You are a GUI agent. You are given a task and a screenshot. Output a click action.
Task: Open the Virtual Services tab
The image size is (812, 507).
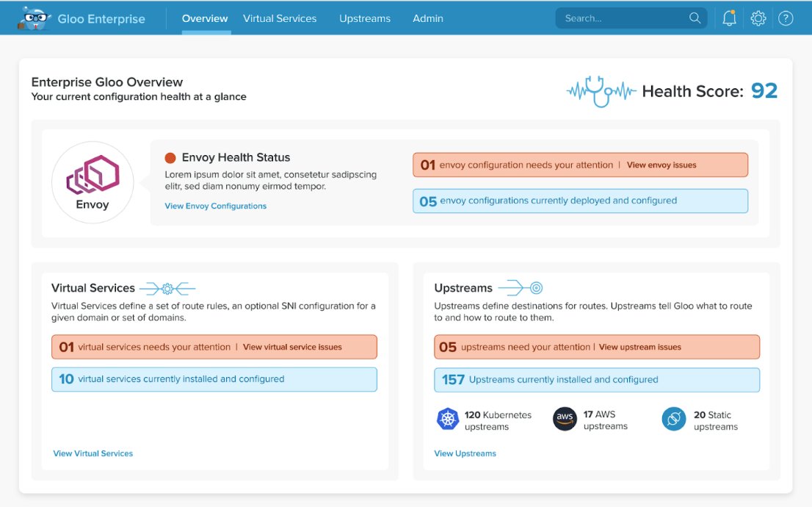tap(280, 18)
